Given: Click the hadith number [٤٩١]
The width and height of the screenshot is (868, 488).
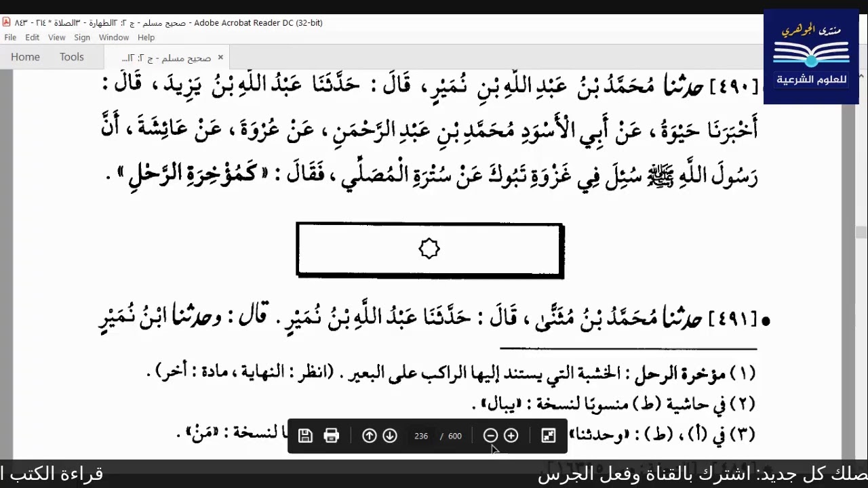Looking at the screenshot, I should point(732,319).
